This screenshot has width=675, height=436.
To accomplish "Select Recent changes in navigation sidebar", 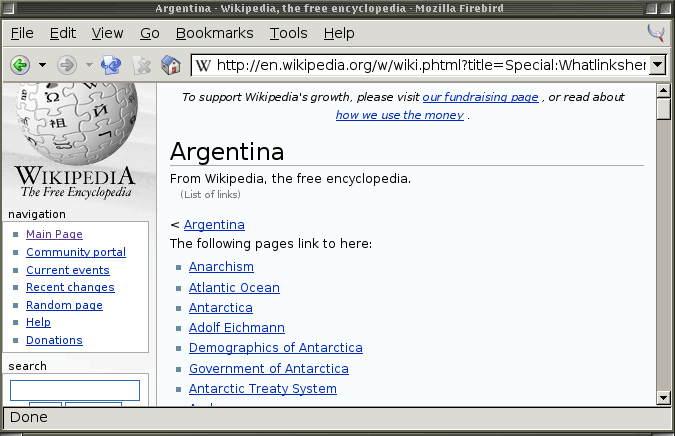I will [x=70, y=287].
